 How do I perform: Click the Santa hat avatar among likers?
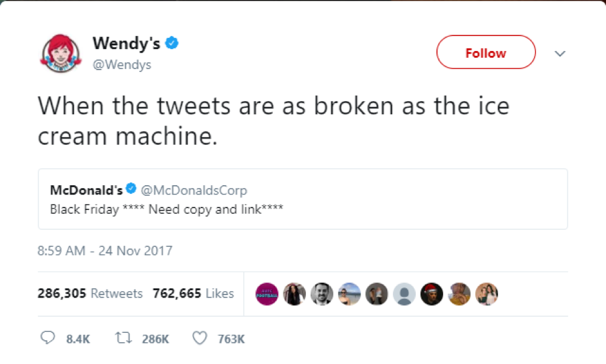pyautogui.click(x=433, y=294)
